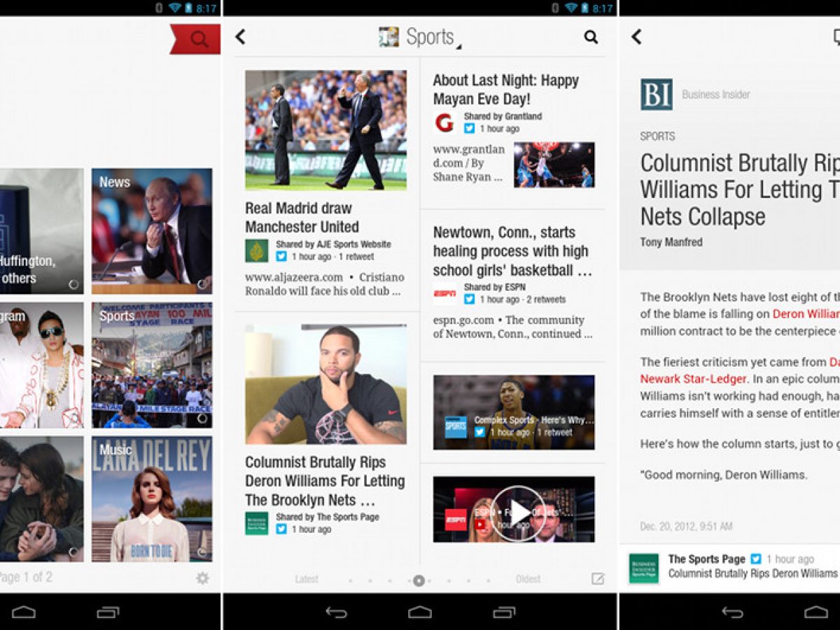
Task: Tap the AJE Sports Website source icon
Action: point(256,251)
